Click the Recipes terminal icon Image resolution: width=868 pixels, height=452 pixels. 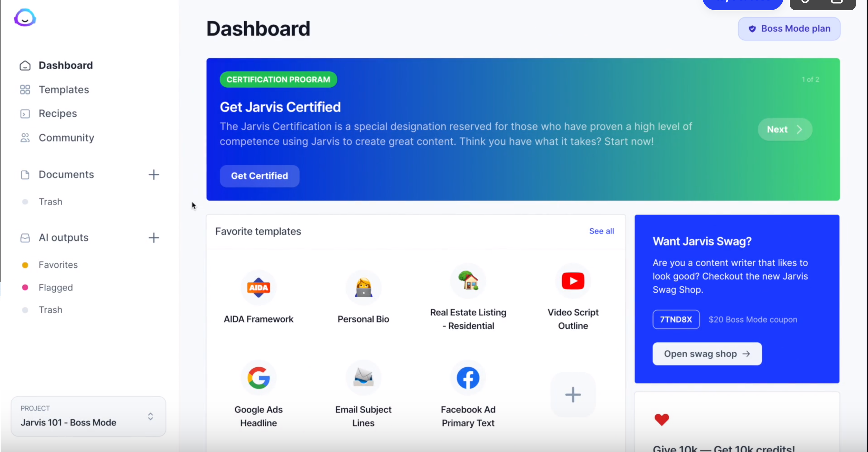[25, 114]
